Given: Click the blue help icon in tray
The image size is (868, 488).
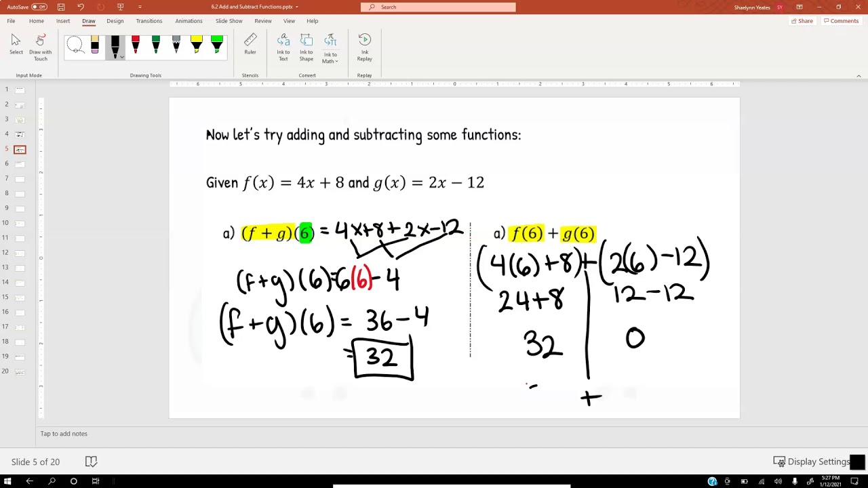Looking at the screenshot, I should [x=712, y=481].
